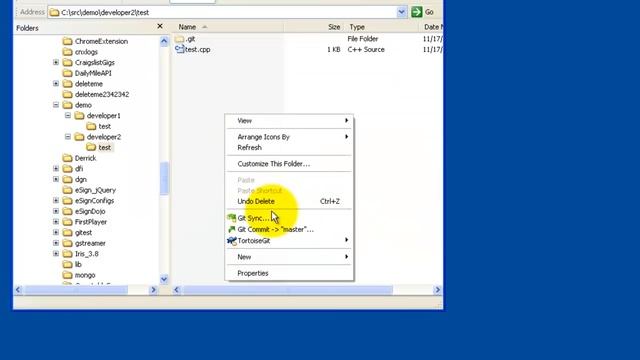
Task: Select the gitest folder
Action: (83, 233)
